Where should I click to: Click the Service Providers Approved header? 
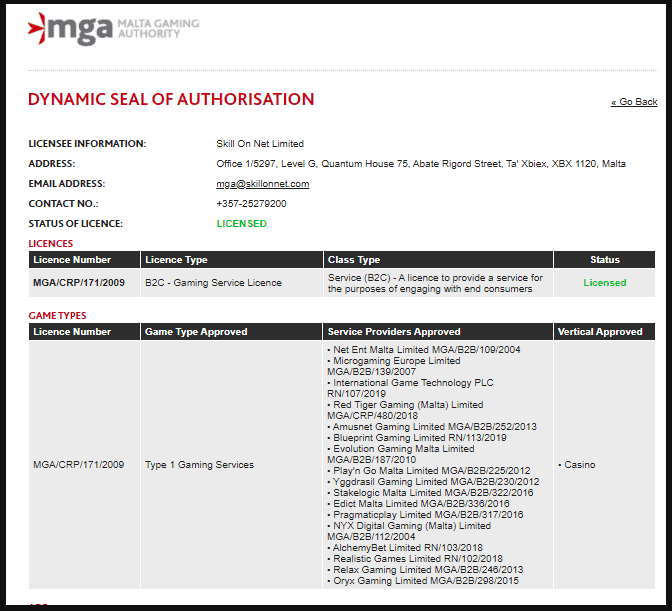point(438,332)
